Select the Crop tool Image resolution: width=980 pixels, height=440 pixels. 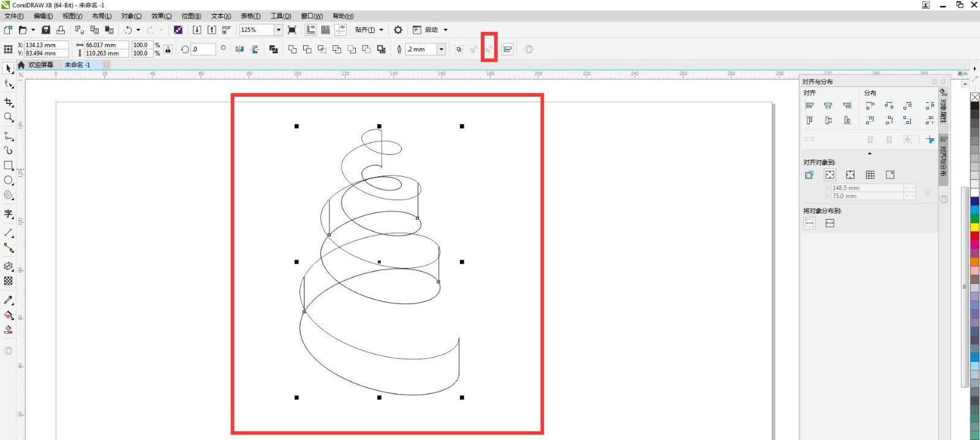click(9, 102)
